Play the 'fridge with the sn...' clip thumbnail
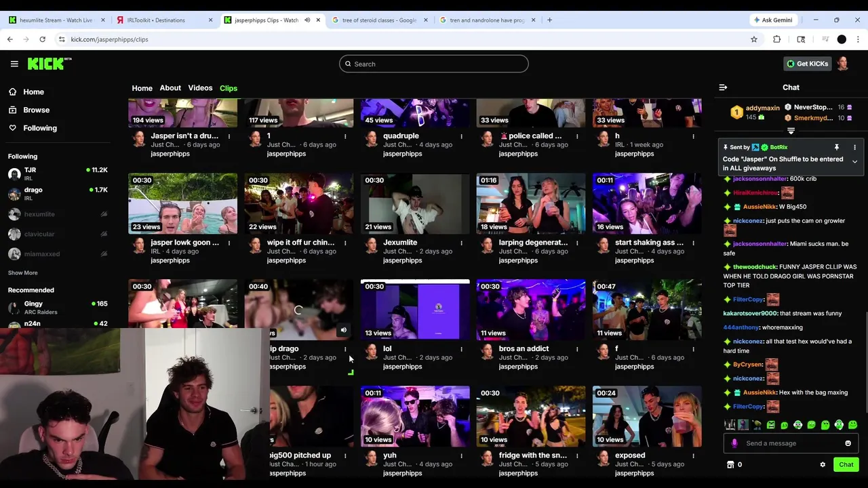868x488 pixels. coord(531,416)
